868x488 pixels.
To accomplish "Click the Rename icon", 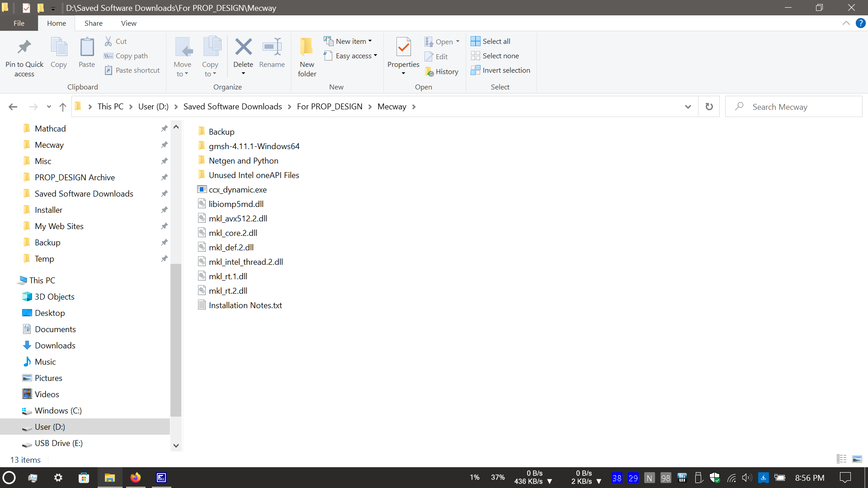I will click(x=272, y=47).
